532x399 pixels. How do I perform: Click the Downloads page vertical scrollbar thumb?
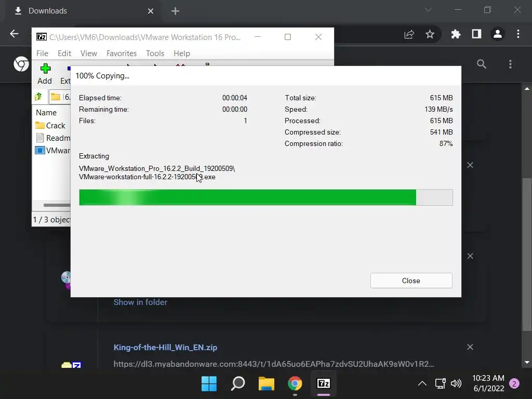527,255
